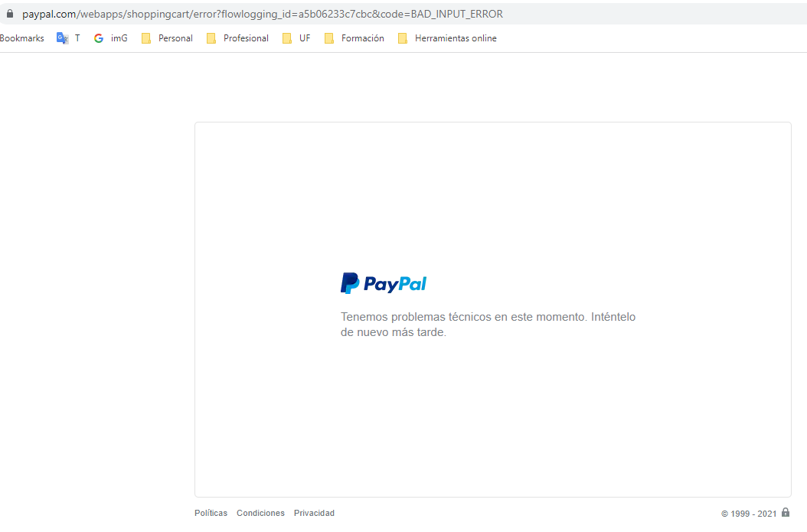Open the Condiciones footer link

[x=260, y=513]
